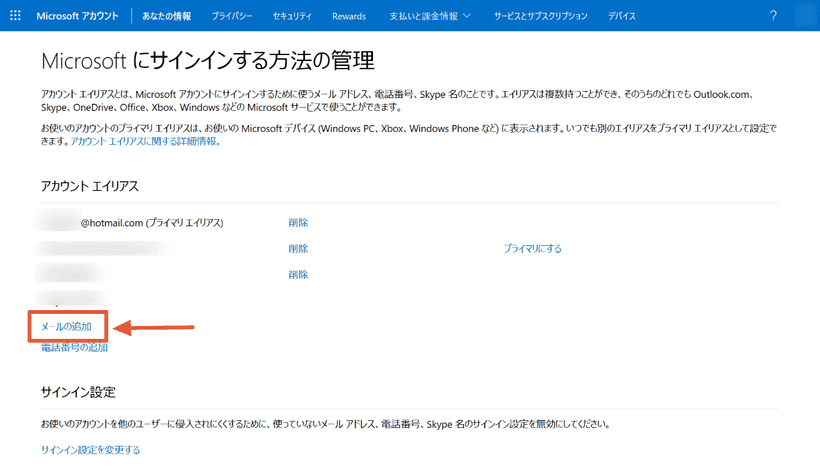The image size is (820, 467).
Task: Click 電話番号の追加 link
Action: point(74,348)
